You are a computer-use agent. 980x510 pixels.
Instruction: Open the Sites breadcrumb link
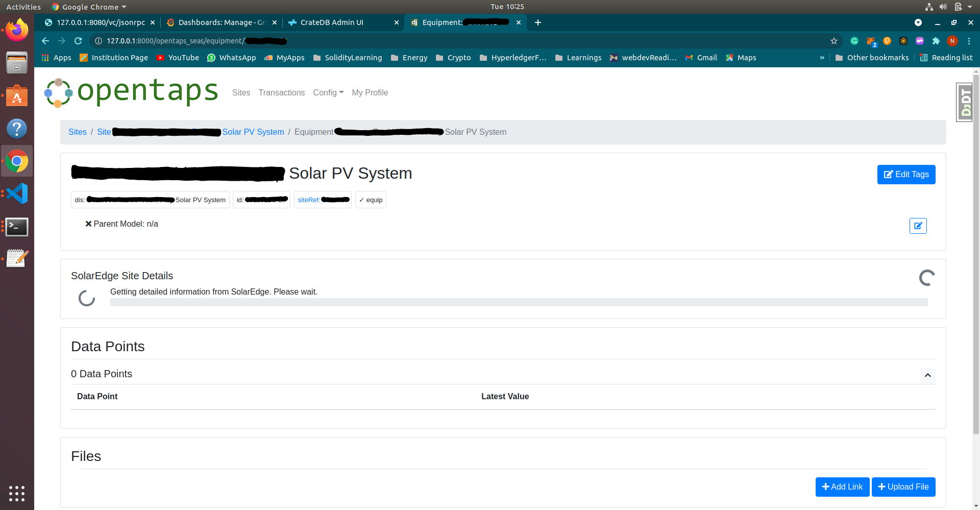click(x=77, y=132)
